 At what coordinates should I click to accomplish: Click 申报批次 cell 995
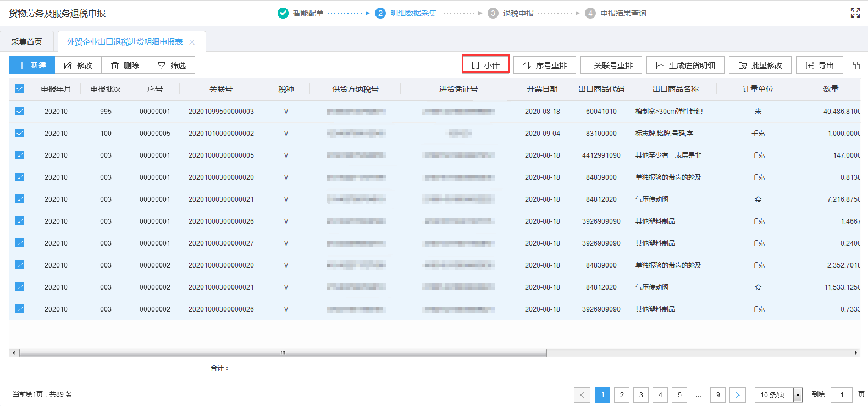[x=106, y=112]
